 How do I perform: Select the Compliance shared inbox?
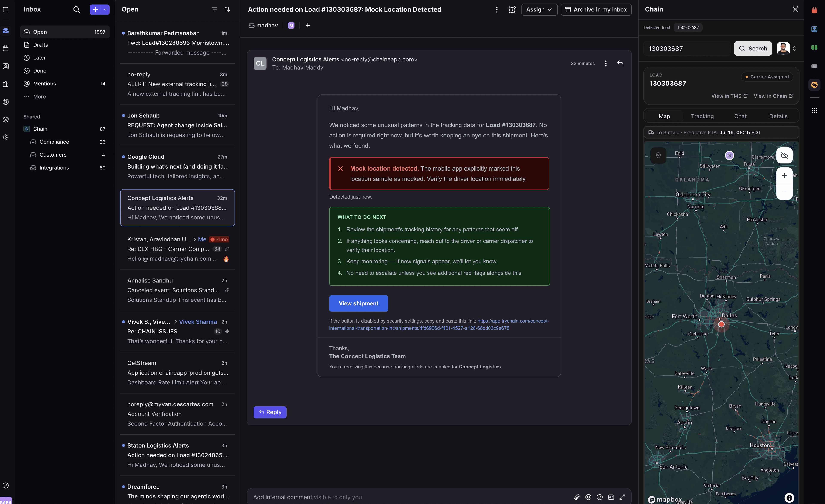pos(65,142)
